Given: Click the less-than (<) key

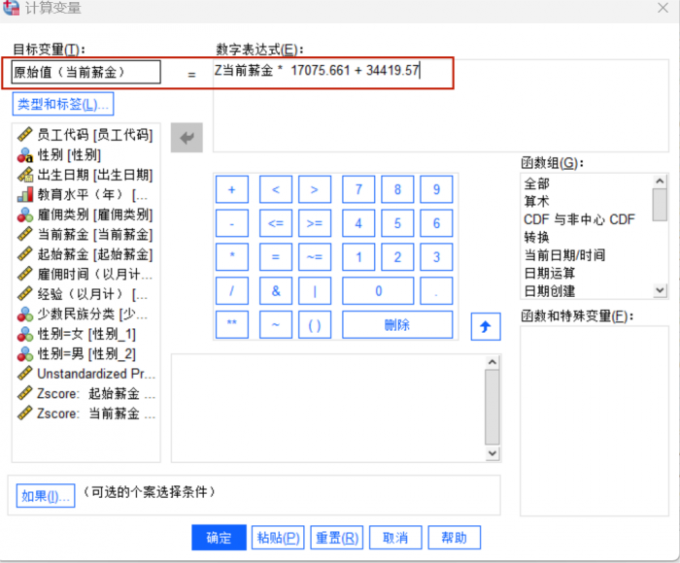Looking at the screenshot, I should [276, 190].
